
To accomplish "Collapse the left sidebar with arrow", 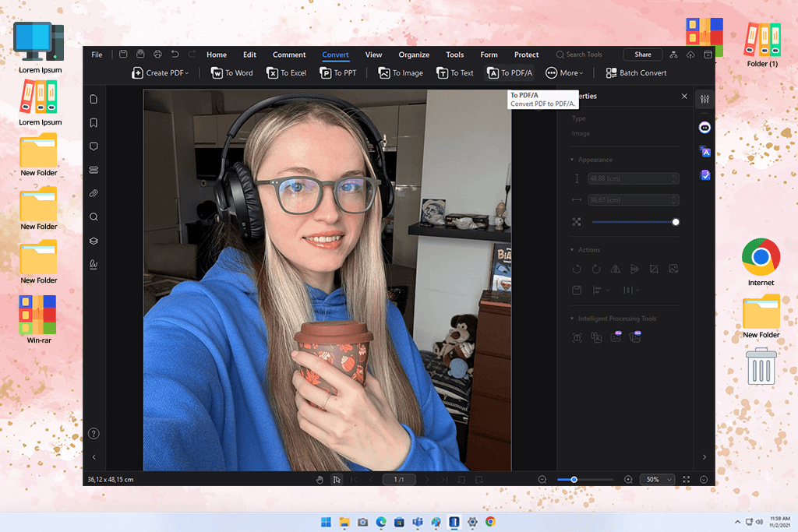I will [x=94, y=456].
